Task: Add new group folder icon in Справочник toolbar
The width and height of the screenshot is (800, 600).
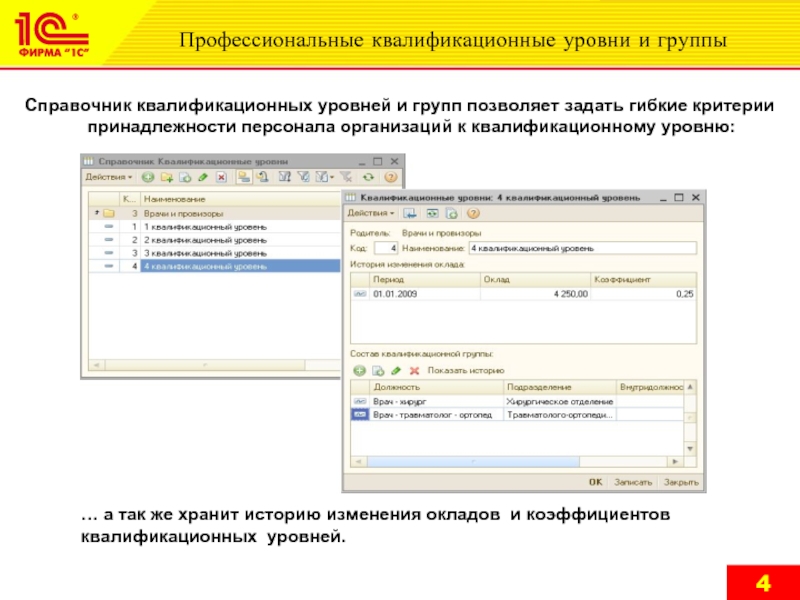Action: coord(167,178)
